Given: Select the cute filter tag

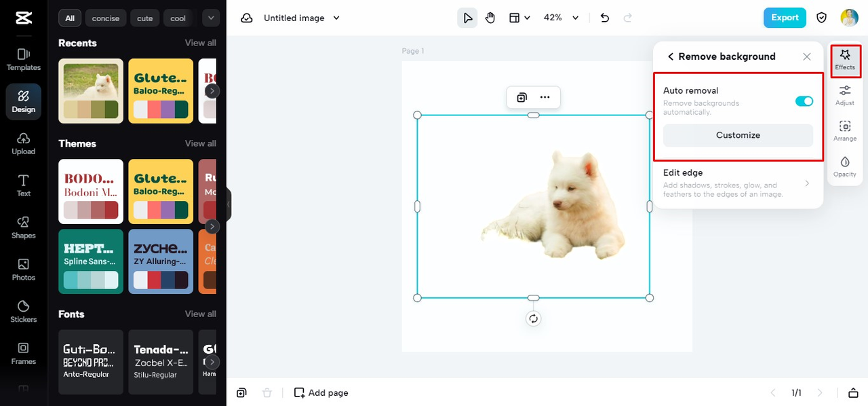Looking at the screenshot, I should pos(145,18).
